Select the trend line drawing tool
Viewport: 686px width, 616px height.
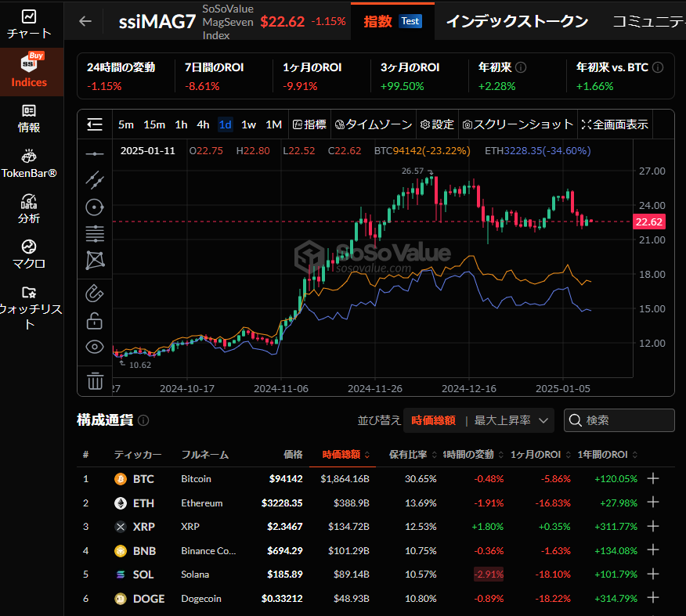[x=95, y=180]
